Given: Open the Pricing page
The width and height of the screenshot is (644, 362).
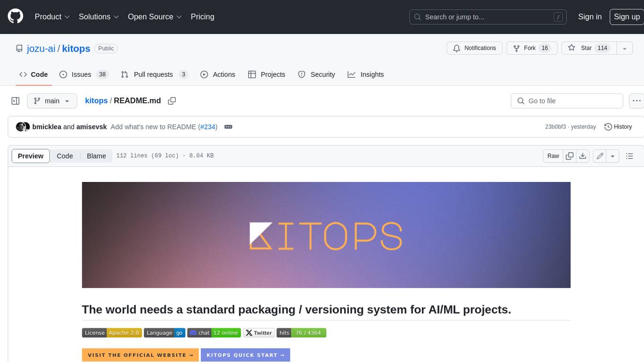Looking at the screenshot, I should pyautogui.click(x=202, y=17).
